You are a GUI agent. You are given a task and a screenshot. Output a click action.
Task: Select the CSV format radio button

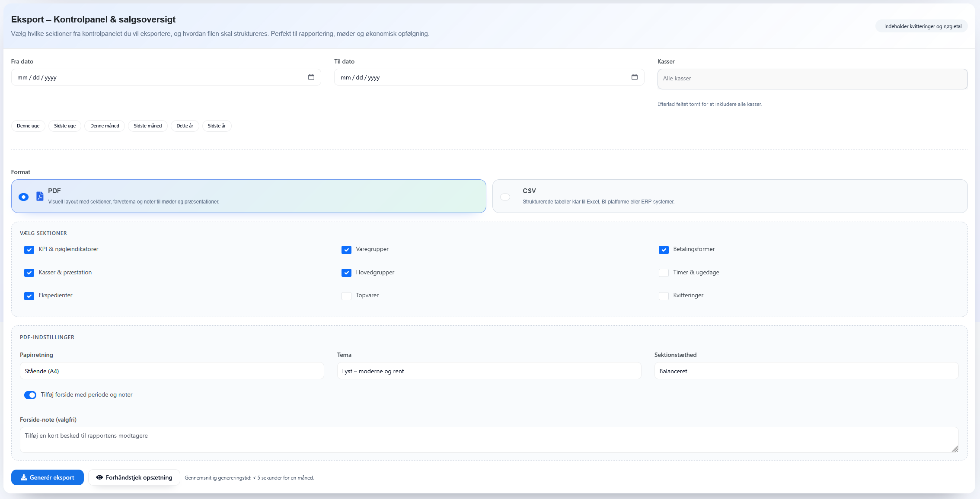click(x=505, y=197)
